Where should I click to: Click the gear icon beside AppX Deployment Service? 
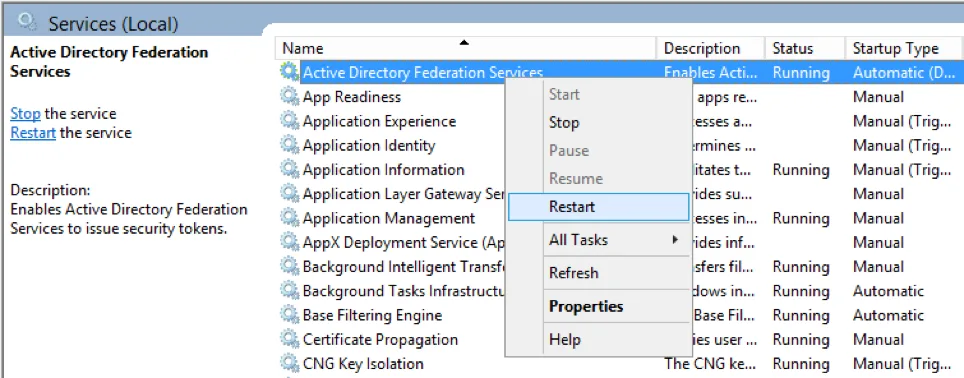pyautogui.click(x=289, y=242)
